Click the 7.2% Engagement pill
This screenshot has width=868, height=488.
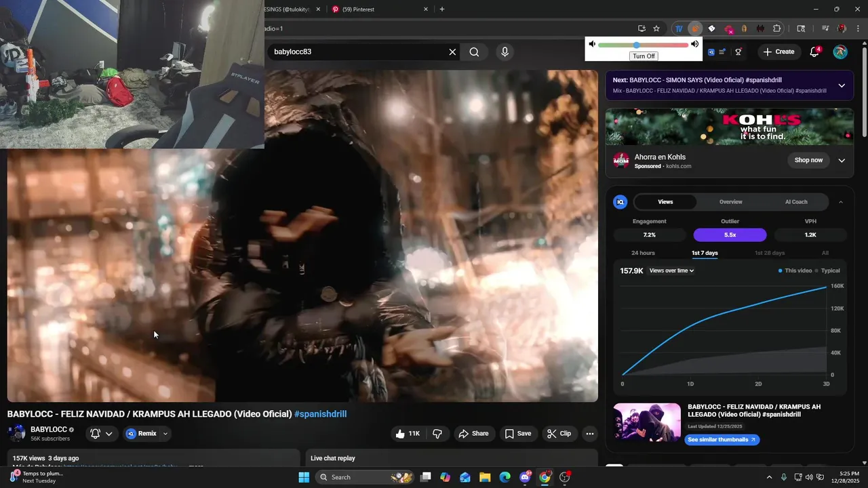click(x=650, y=235)
